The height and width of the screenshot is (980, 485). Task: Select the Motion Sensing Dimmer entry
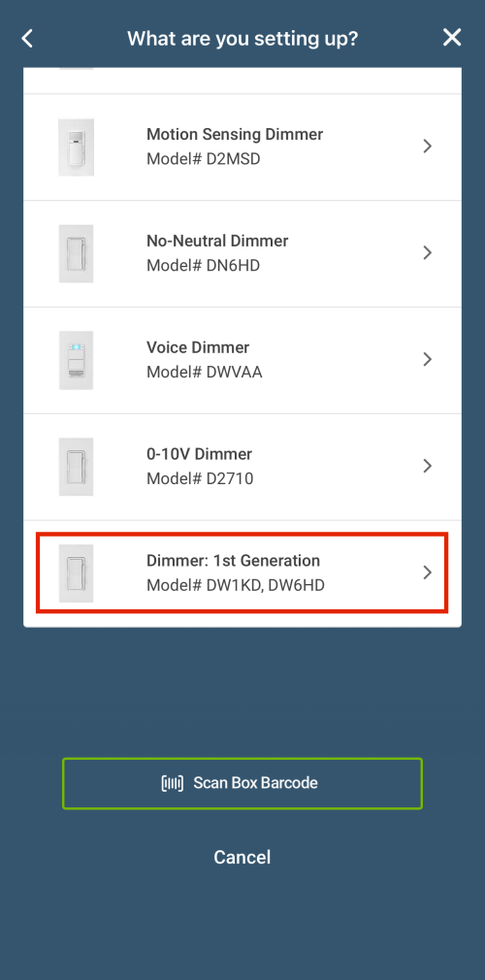coord(242,147)
